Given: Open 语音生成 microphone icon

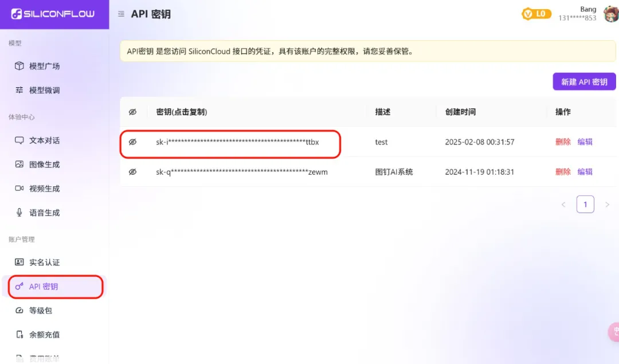Looking at the screenshot, I should (x=19, y=213).
